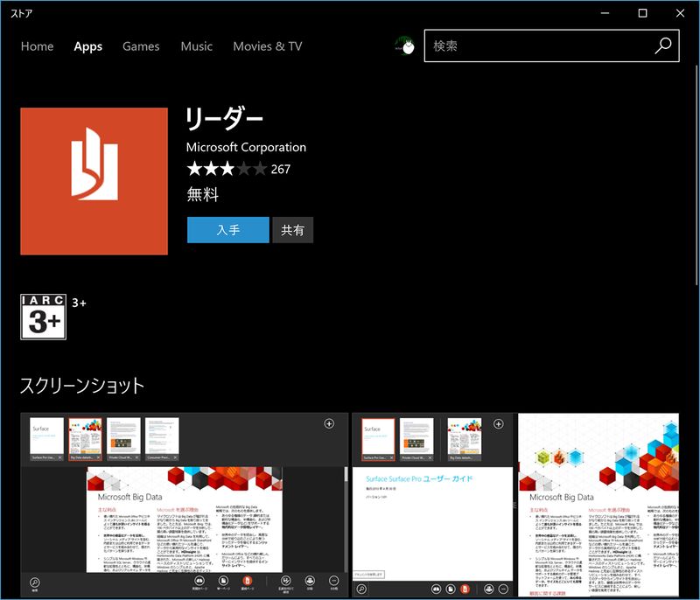The width and height of the screenshot is (700, 600).
Task: Click the orange Reader app icon
Action: 94,181
